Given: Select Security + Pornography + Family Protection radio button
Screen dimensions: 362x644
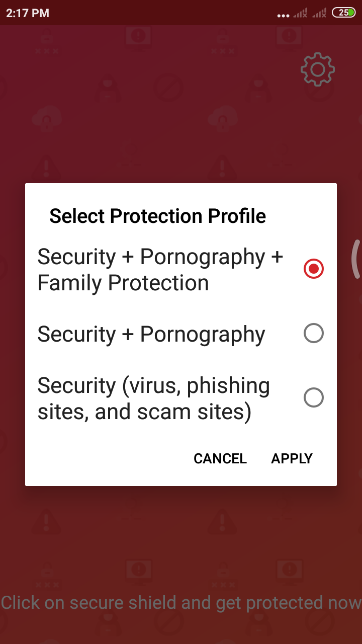Looking at the screenshot, I should click(x=314, y=269).
